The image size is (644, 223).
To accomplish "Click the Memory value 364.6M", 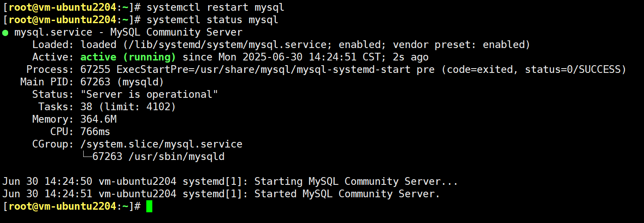I will (x=98, y=119).
